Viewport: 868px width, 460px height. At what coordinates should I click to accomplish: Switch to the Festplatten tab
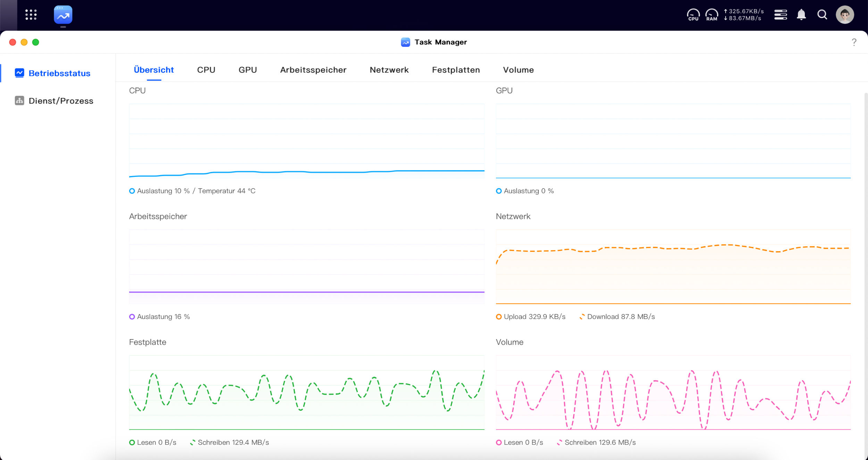click(x=456, y=70)
